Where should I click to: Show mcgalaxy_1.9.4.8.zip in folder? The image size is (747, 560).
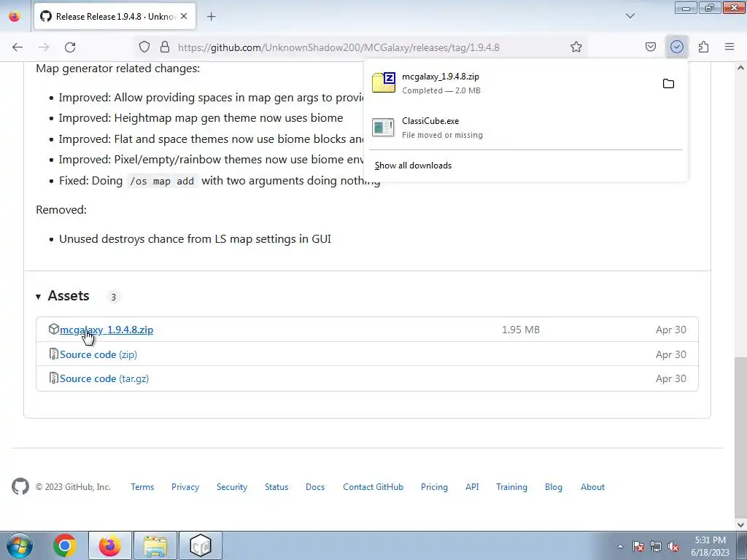point(668,84)
